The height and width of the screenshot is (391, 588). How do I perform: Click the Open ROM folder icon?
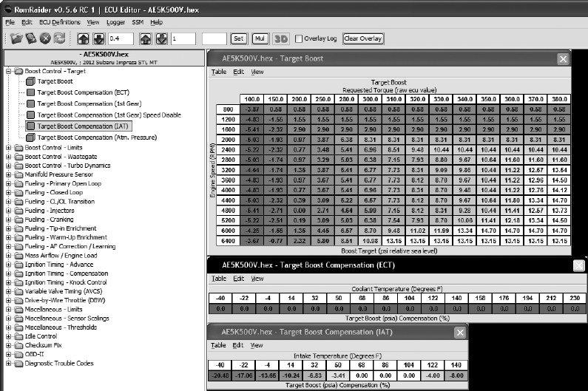pyautogui.click(x=16, y=38)
